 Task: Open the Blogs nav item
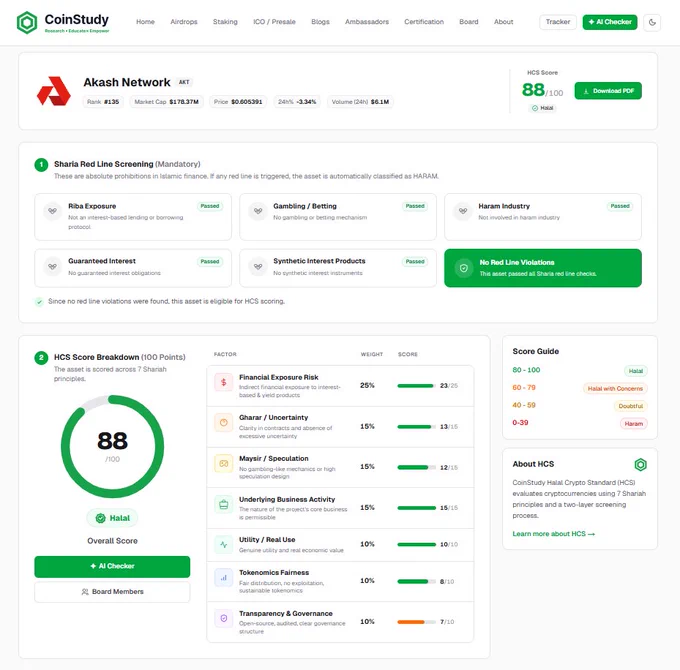pos(320,22)
